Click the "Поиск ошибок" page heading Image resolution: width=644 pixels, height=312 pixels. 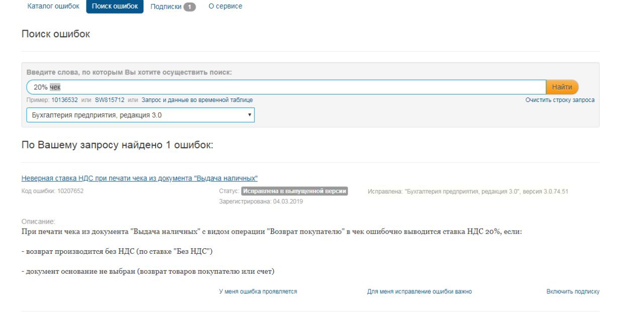[56, 34]
